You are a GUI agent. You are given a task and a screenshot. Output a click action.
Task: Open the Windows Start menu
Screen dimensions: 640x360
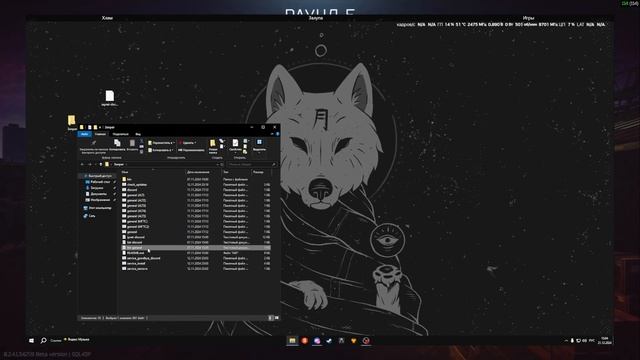click(32, 340)
